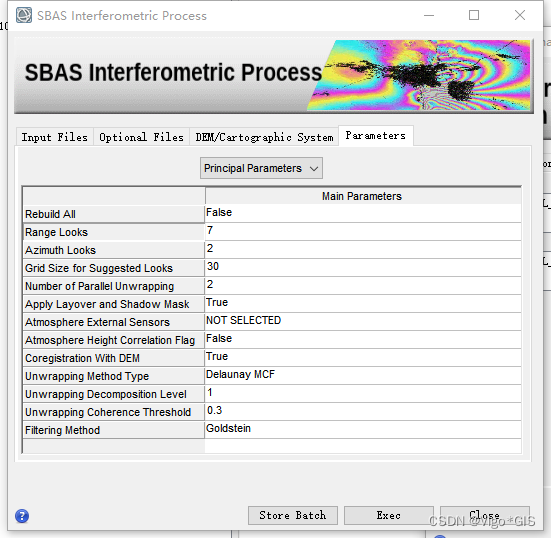
Task: Go to DEM/Cartographic System tab
Action: [x=264, y=137]
